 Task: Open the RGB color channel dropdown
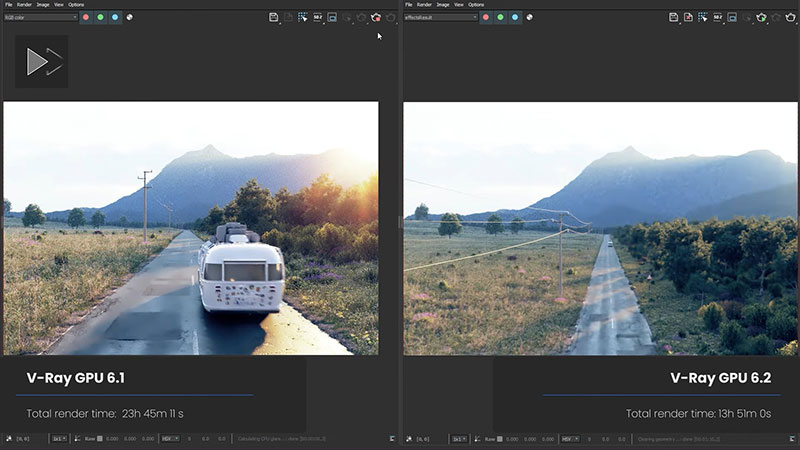pyautogui.click(x=40, y=17)
